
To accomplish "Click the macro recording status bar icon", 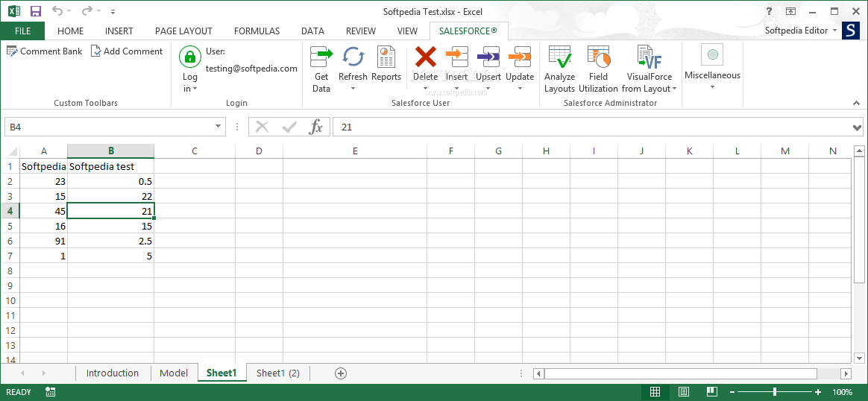I will point(51,392).
